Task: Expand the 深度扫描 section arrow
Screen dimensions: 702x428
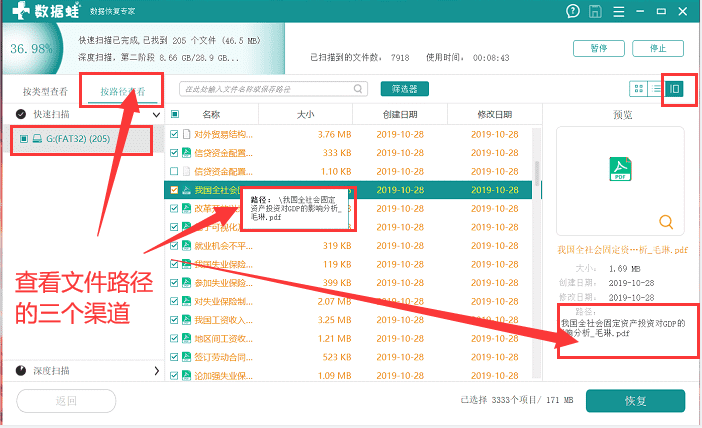Action: pos(157,370)
